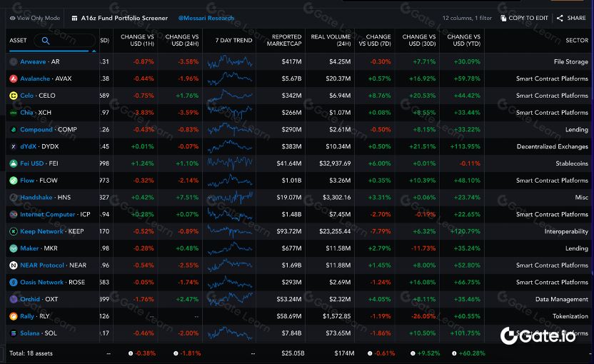Click the NEAR Protocol logo icon

coord(14,266)
